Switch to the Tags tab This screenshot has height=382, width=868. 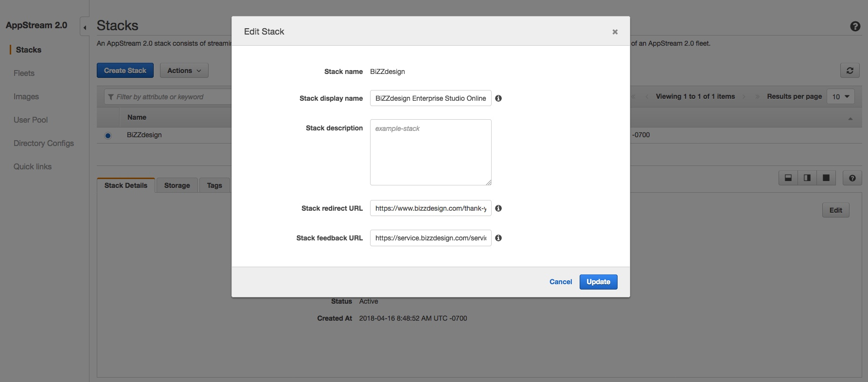pos(214,185)
